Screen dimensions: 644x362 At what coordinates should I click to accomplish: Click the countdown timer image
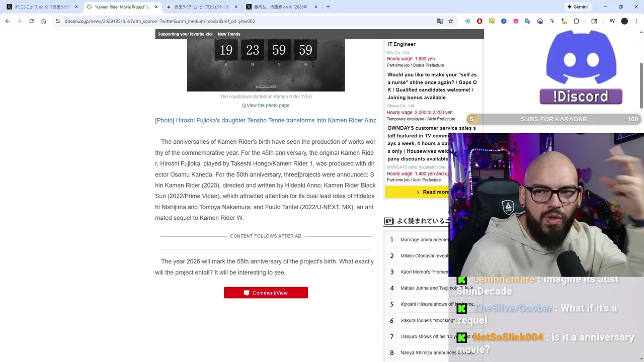coord(266,64)
